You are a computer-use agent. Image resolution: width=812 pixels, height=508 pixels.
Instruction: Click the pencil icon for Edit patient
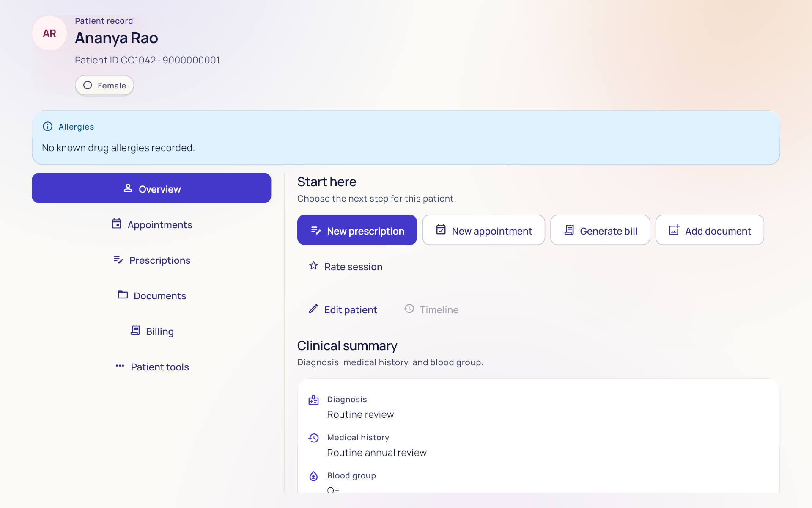(x=313, y=309)
